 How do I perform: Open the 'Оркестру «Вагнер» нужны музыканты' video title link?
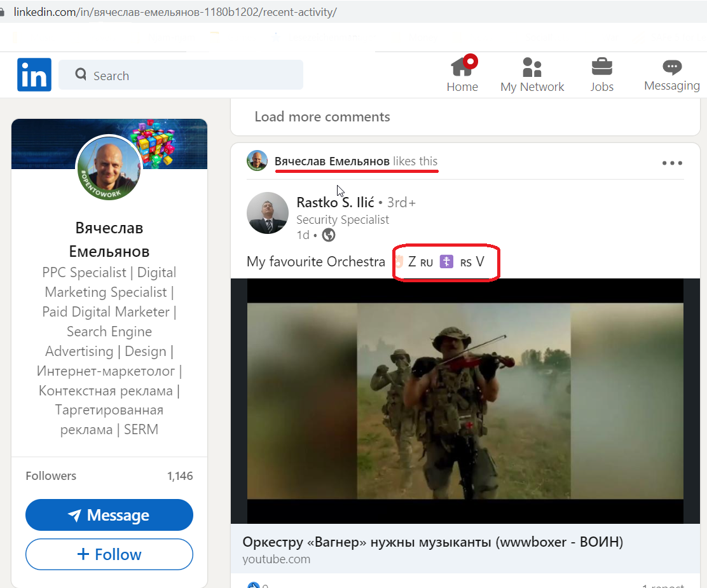[433, 542]
